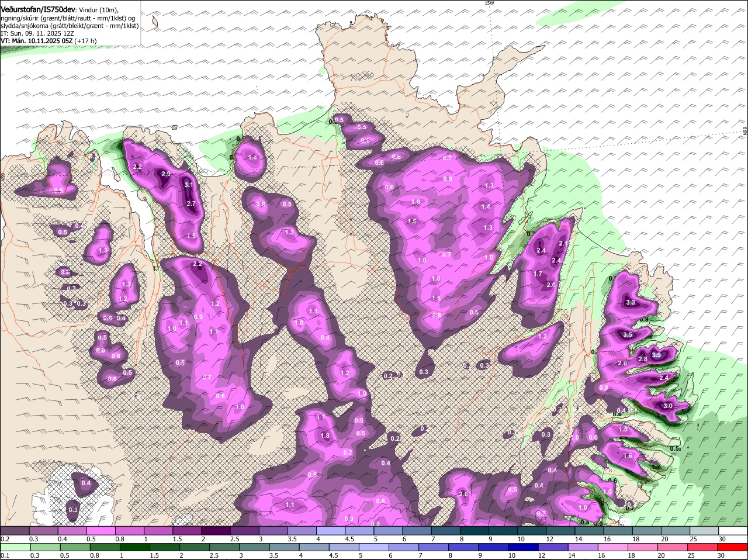Click the bright red swatch after 30, lower legend
This screenshot has height=560, width=748.
click(733, 547)
